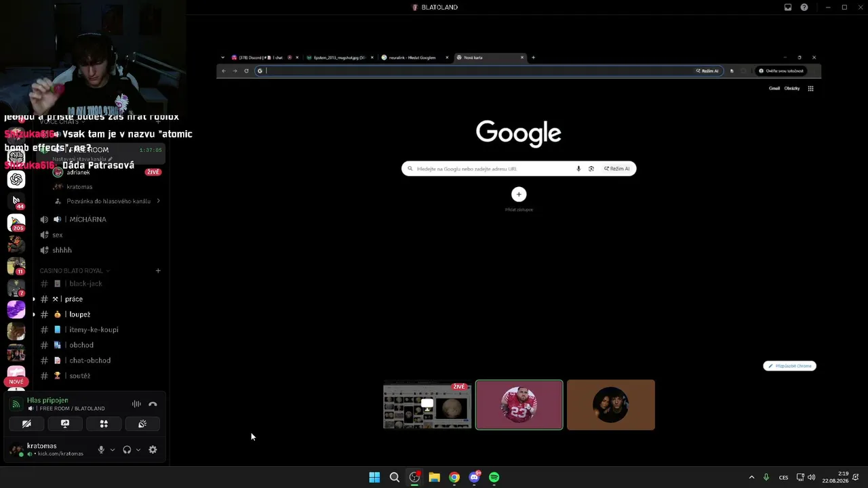Viewport: 868px width, 488px height.
Task: Expand voice channel invite row chevron
Action: pyautogui.click(x=158, y=201)
